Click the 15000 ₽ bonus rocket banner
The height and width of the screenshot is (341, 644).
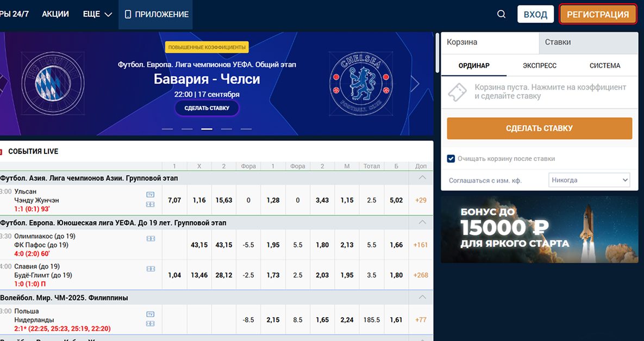pyautogui.click(x=539, y=230)
